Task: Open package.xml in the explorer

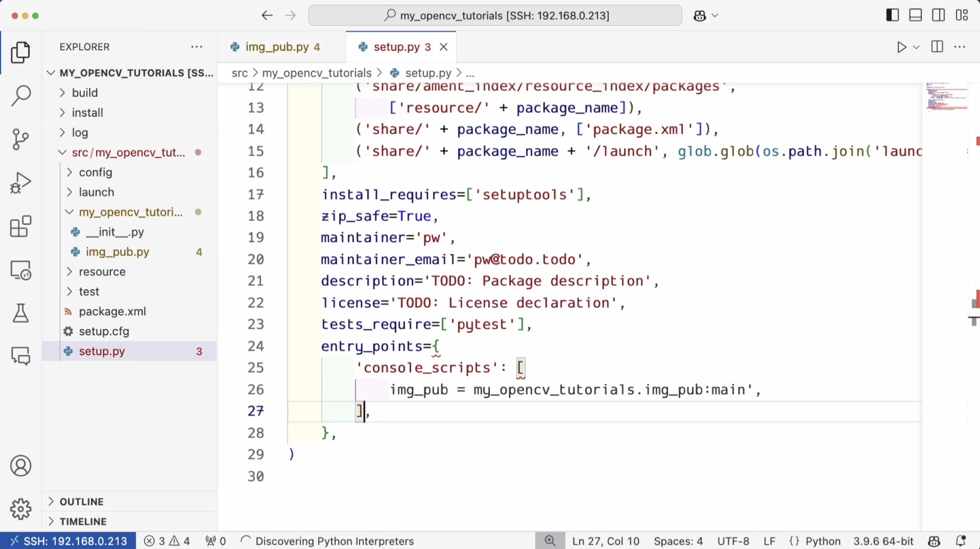Action: (112, 312)
